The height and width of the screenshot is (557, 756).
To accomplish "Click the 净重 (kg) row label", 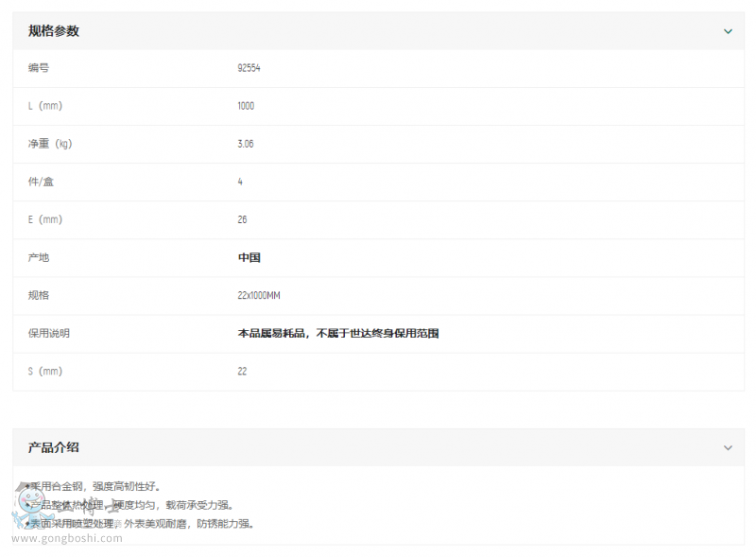I will pos(50,144).
